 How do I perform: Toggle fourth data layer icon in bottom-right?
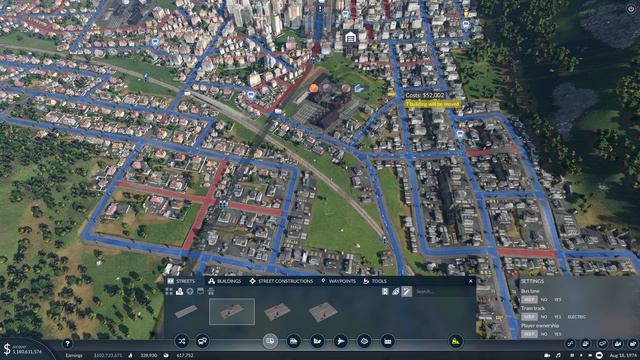618,344
